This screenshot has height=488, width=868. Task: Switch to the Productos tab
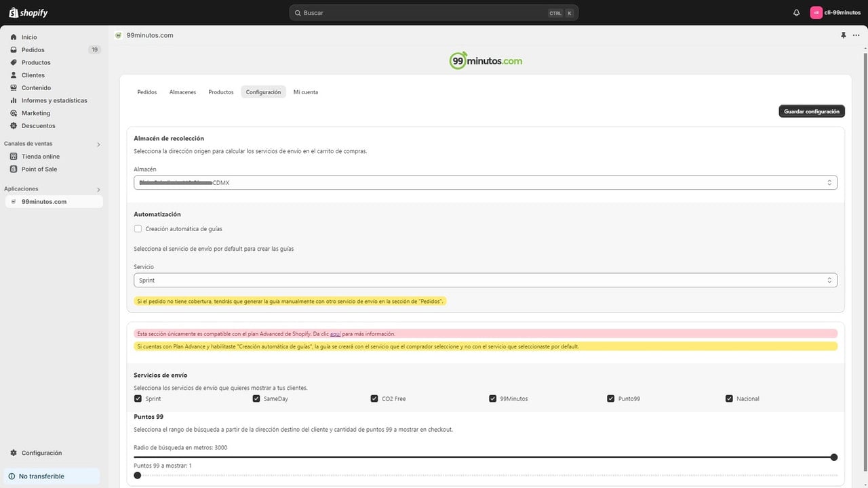(221, 92)
